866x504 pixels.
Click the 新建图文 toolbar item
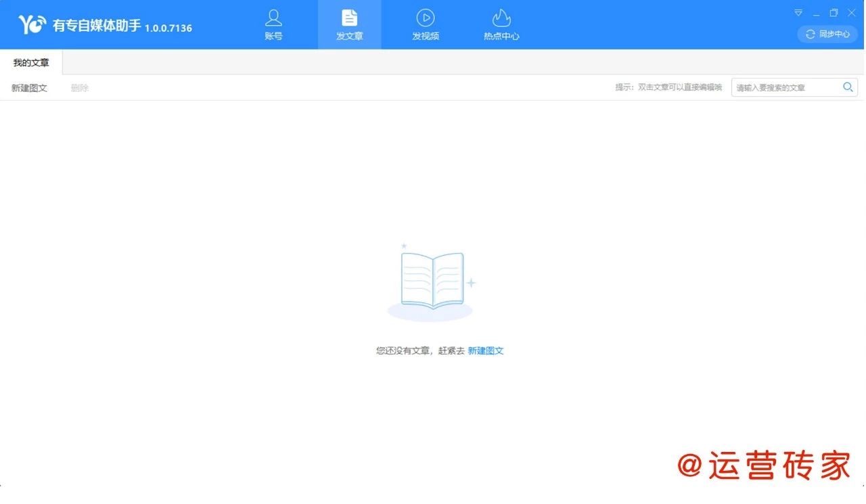[x=28, y=87]
